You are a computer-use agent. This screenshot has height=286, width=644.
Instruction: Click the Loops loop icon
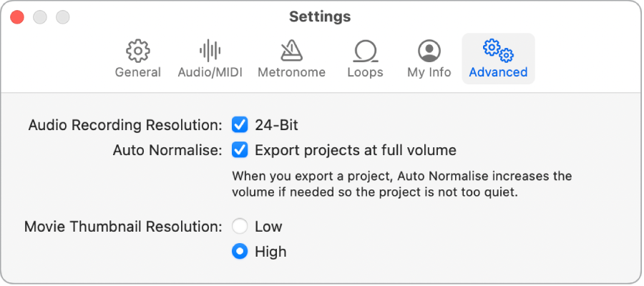365,51
